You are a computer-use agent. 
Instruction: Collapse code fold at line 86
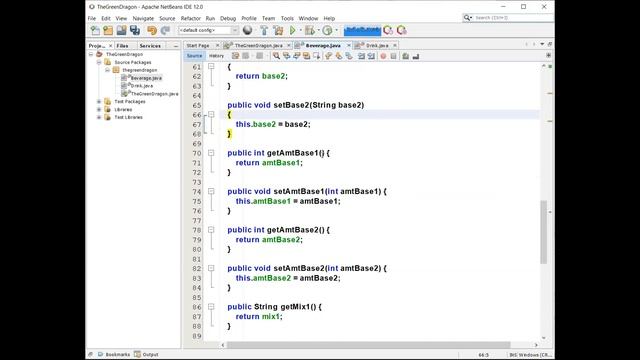click(211, 307)
